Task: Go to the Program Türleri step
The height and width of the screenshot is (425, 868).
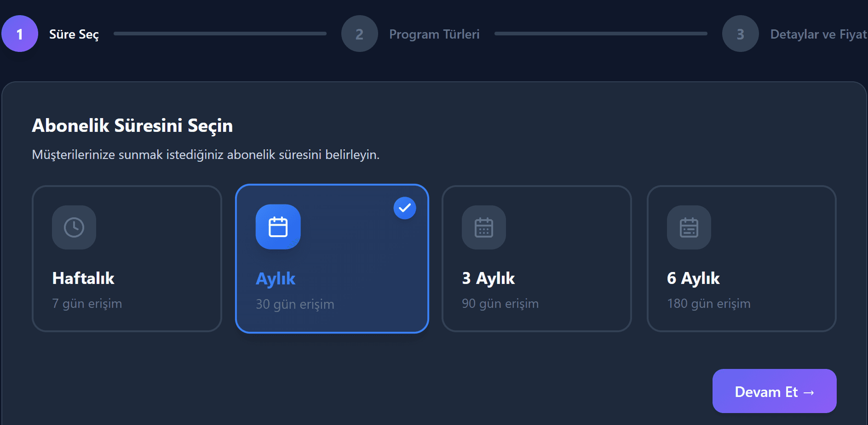Action: click(x=434, y=34)
